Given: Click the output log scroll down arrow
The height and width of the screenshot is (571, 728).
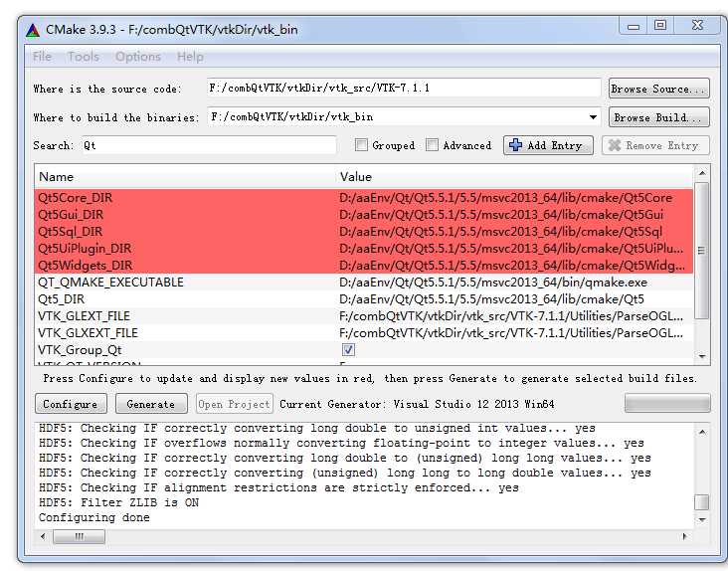Looking at the screenshot, I should 702,519.
